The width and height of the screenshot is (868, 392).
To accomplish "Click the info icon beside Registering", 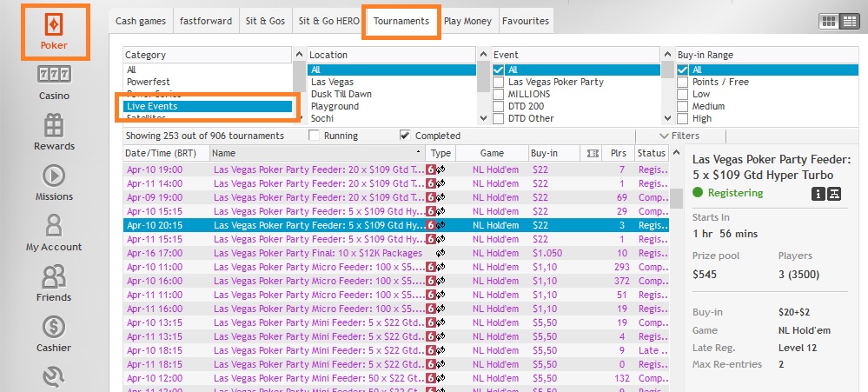I will (x=818, y=193).
